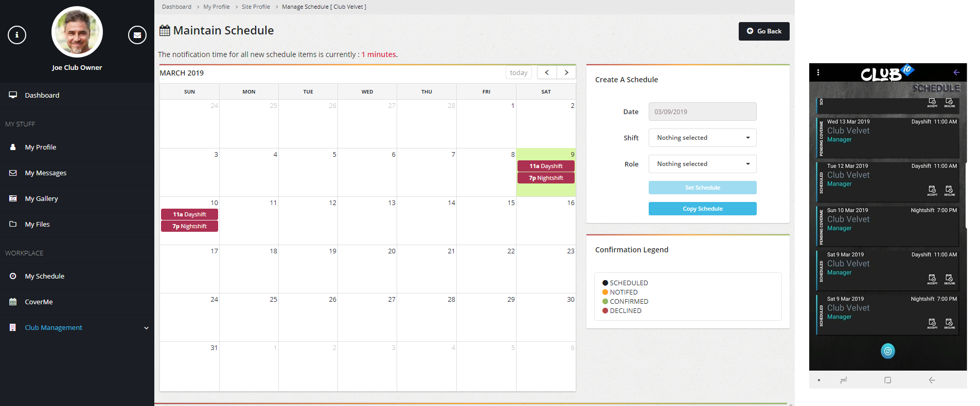Open the three-dot menu in the phone app
Image resolution: width=980 pixels, height=406 pixels.
[x=818, y=72]
